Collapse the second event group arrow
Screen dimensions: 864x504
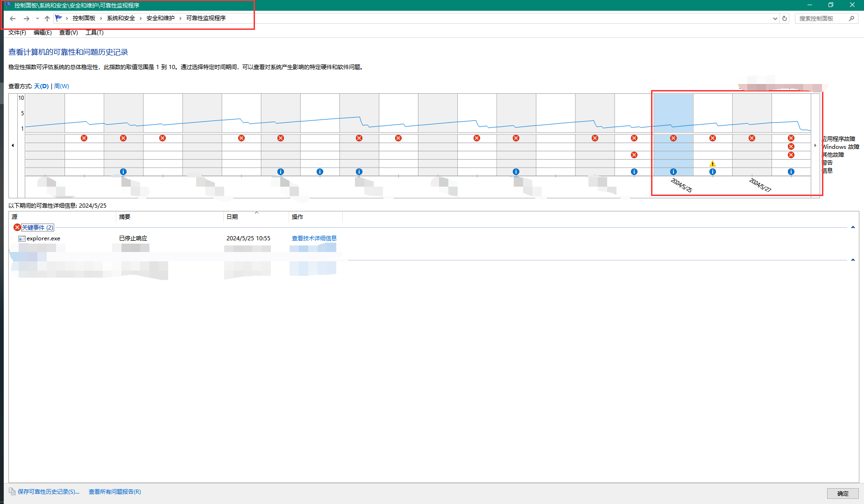click(x=853, y=260)
